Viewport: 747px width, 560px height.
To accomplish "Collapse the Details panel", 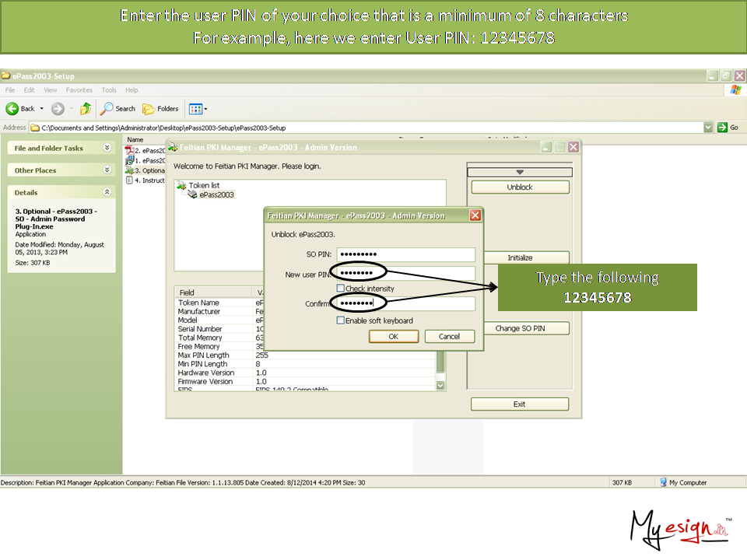I will click(107, 192).
